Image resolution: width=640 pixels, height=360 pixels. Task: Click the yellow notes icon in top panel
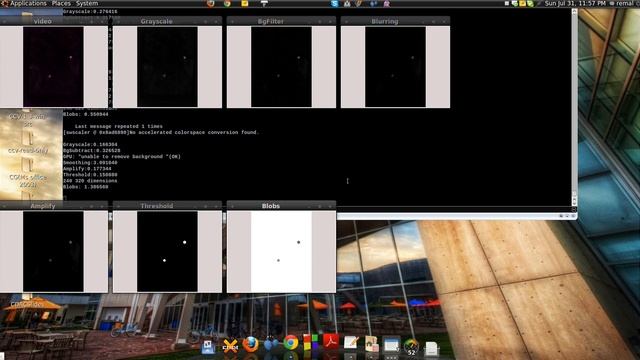[244, 4]
